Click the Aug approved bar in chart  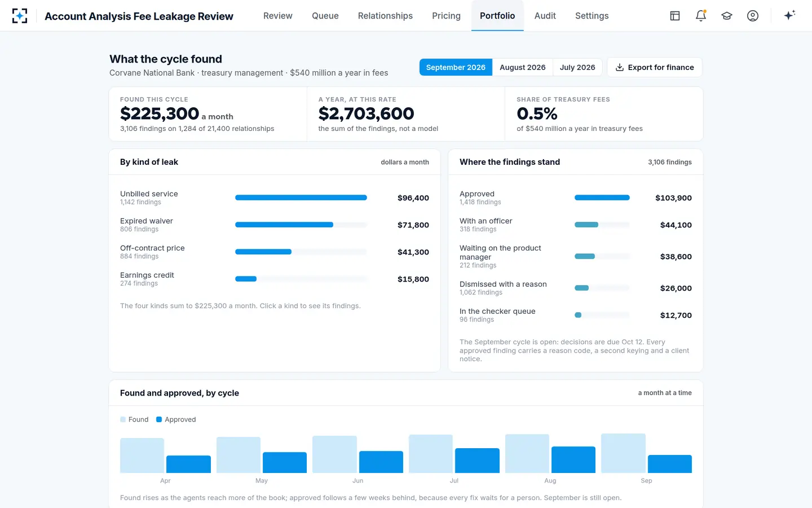[x=573, y=459]
